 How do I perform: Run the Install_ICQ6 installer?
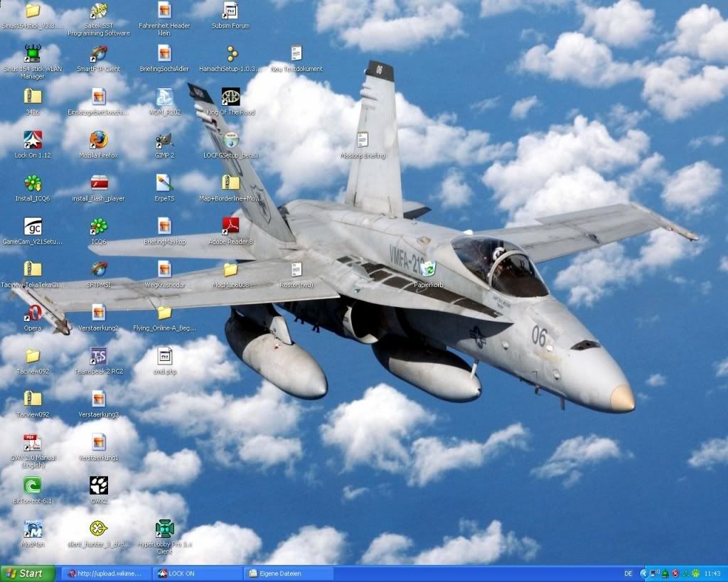tap(31, 183)
